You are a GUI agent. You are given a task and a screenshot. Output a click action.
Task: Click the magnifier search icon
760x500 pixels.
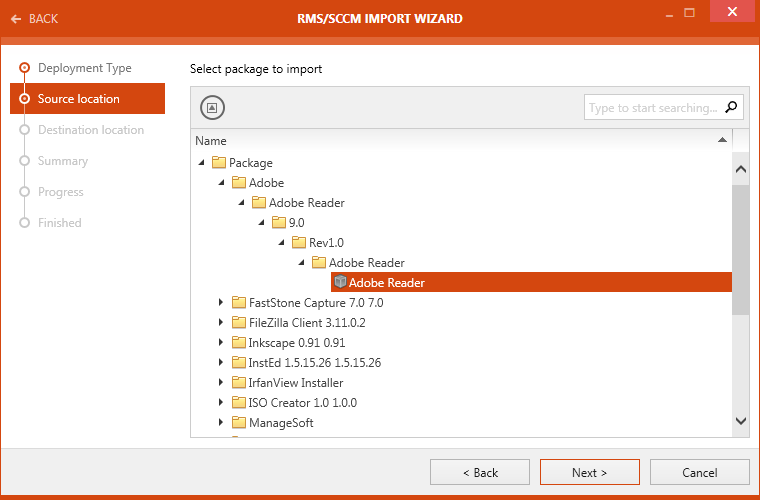tap(732, 107)
